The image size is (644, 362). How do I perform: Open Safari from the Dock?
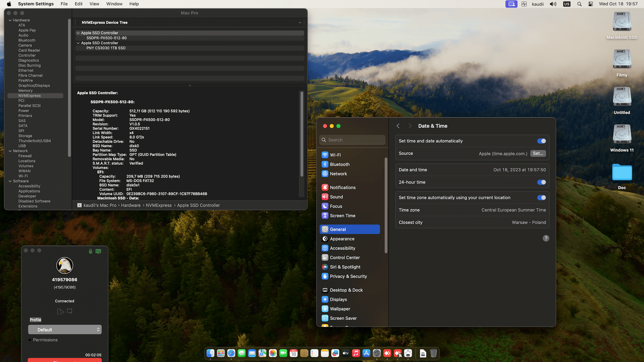tap(231, 353)
